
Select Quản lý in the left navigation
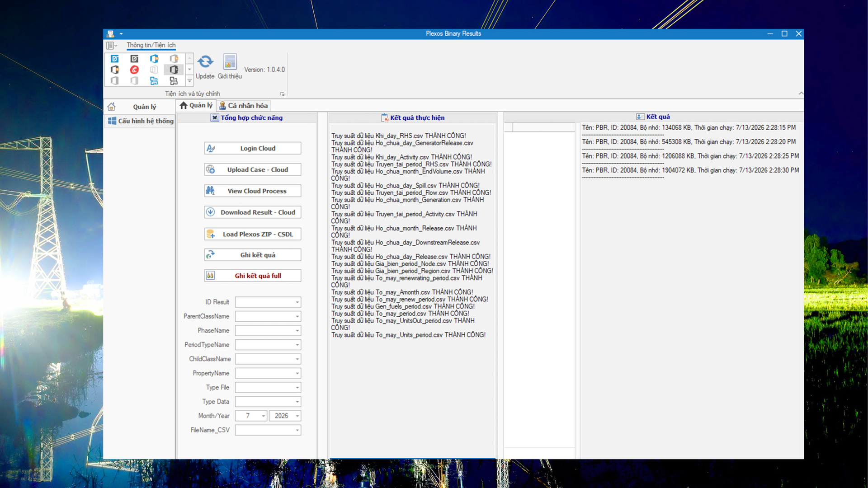(x=140, y=107)
